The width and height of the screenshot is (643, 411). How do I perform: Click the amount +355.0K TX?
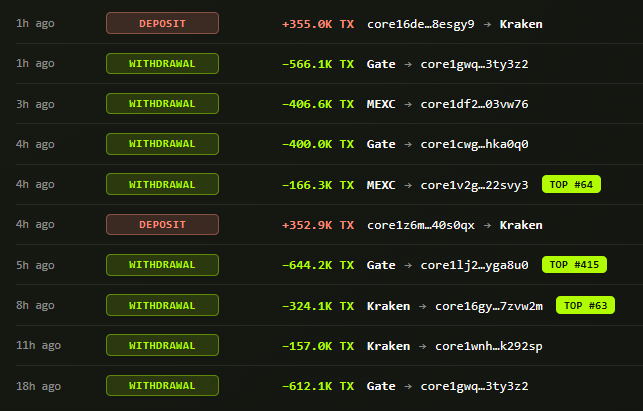[x=318, y=24]
